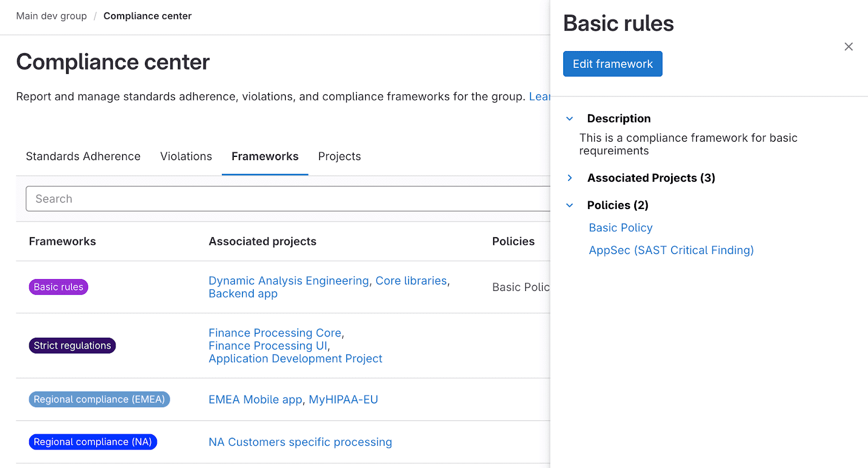The width and height of the screenshot is (868, 468).
Task: Click the frameworks Search field
Action: click(288, 199)
